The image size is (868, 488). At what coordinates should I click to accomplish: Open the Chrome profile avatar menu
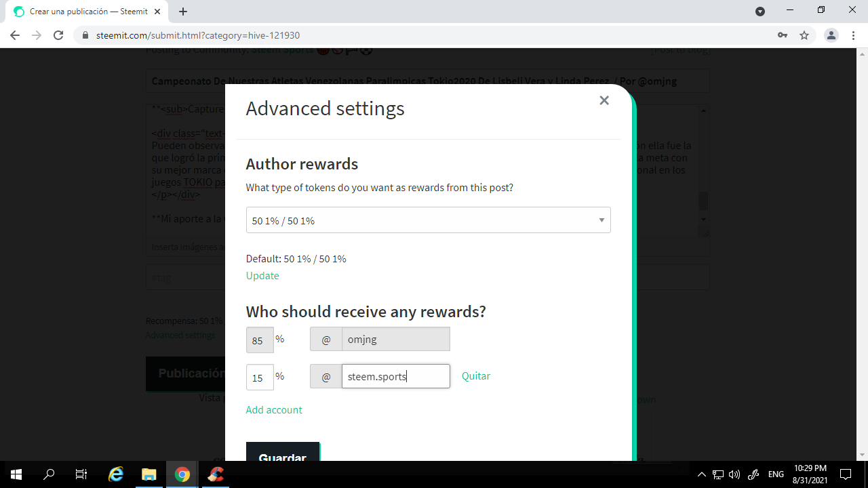(x=831, y=35)
